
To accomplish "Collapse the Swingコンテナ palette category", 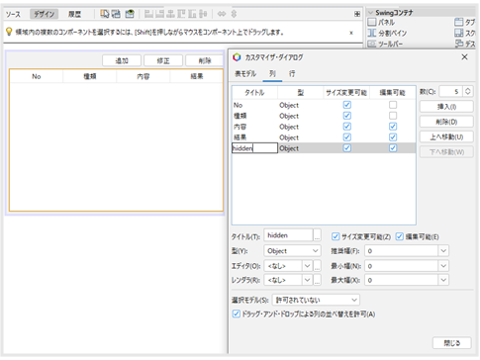I will [370, 13].
